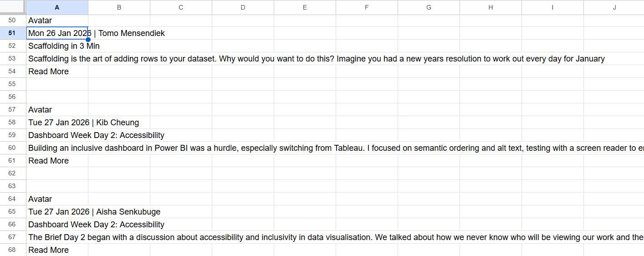644x256 pixels.
Task: Select the Kib Cheung date cell
Action: (57, 123)
